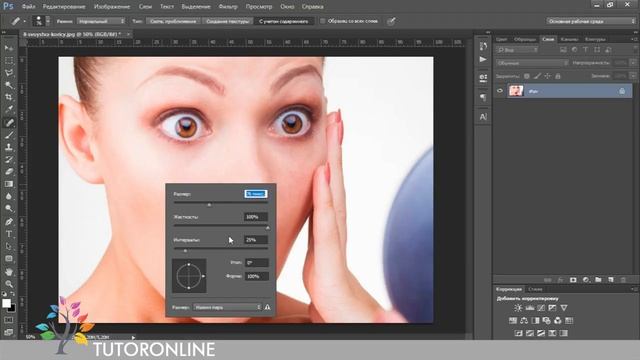Choose Соотв. приближения type option
Viewport: 640px width, 360px height.
173,21
